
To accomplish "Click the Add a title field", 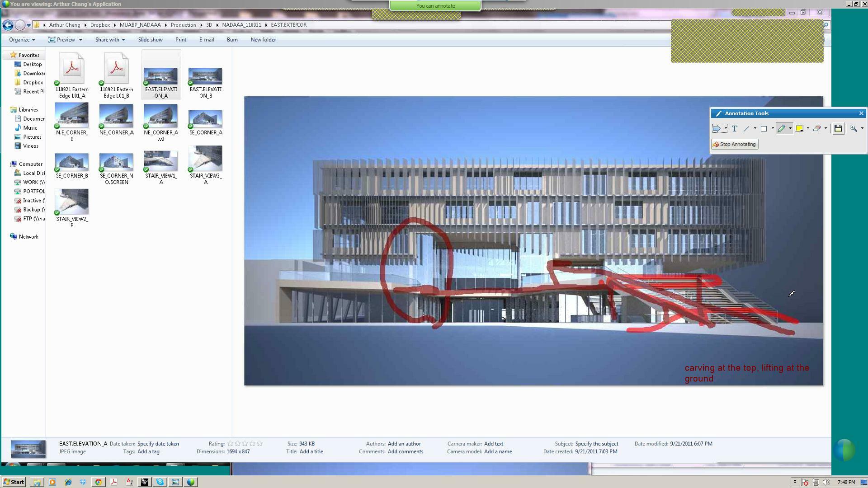I will [311, 452].
